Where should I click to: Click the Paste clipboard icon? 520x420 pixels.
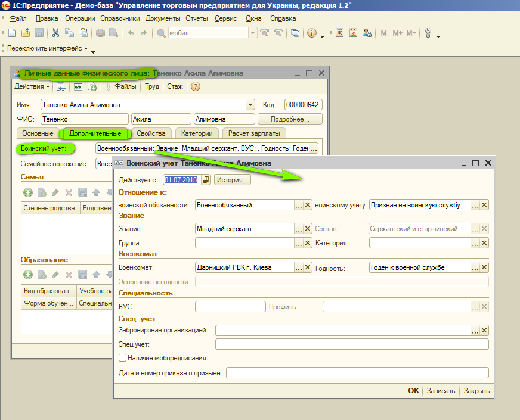[83, 33]
